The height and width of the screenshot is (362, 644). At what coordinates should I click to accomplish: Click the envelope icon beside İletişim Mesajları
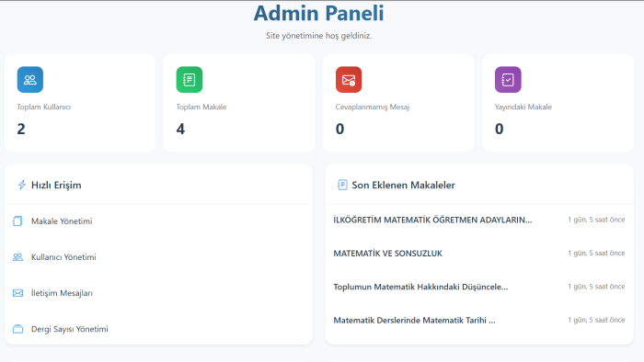click(17, 293)
